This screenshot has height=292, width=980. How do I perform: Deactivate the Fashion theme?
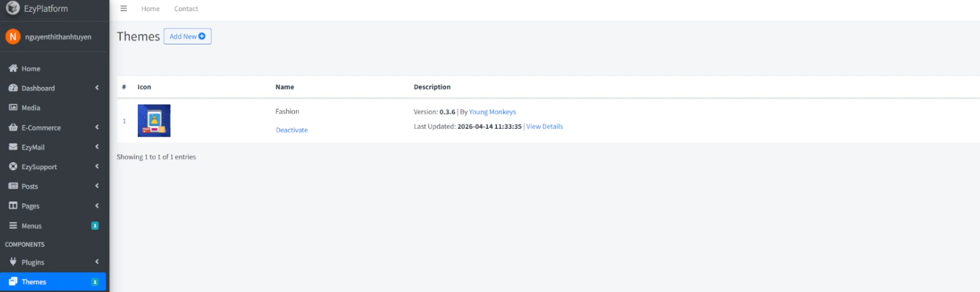click(291, 130)
